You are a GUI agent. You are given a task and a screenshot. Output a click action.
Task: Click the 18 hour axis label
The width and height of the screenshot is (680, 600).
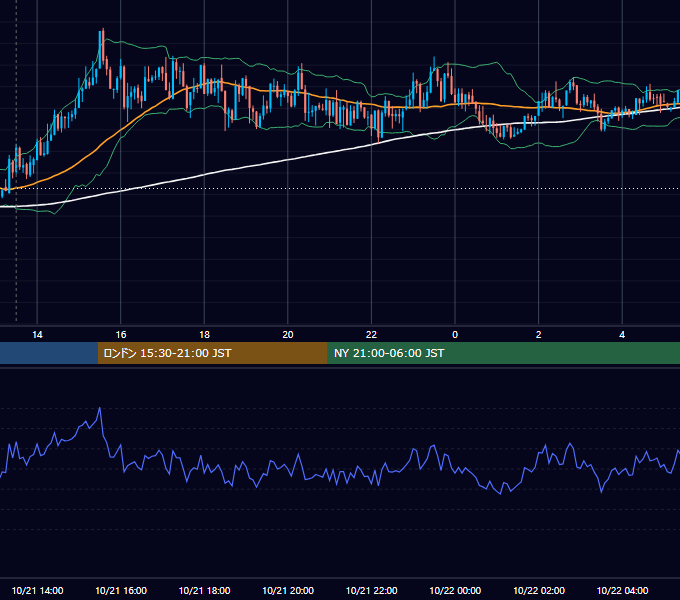click(204, 335)
